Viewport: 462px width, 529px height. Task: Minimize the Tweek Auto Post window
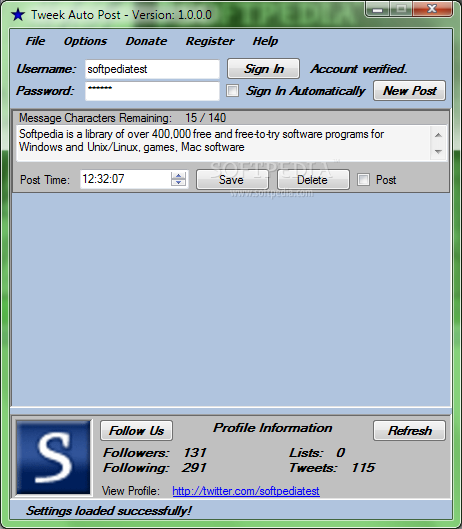coord(377,9)
